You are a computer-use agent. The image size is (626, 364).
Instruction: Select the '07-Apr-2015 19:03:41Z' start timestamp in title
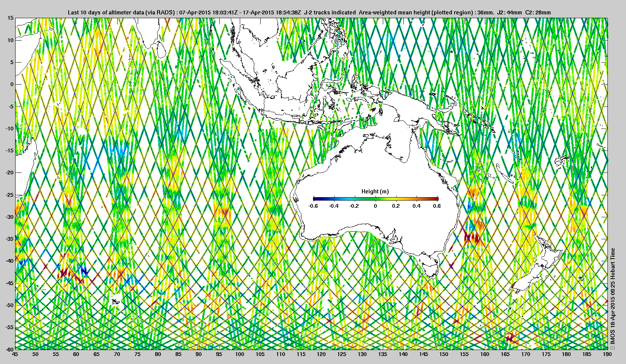[x=208, y=13]
